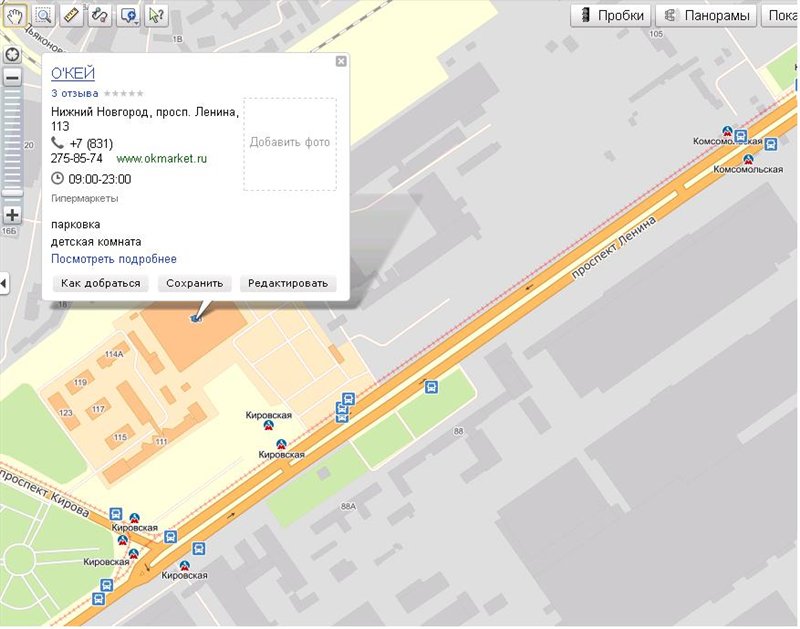Toggle the Панорамы panoramas layer

tap(706, 15)
